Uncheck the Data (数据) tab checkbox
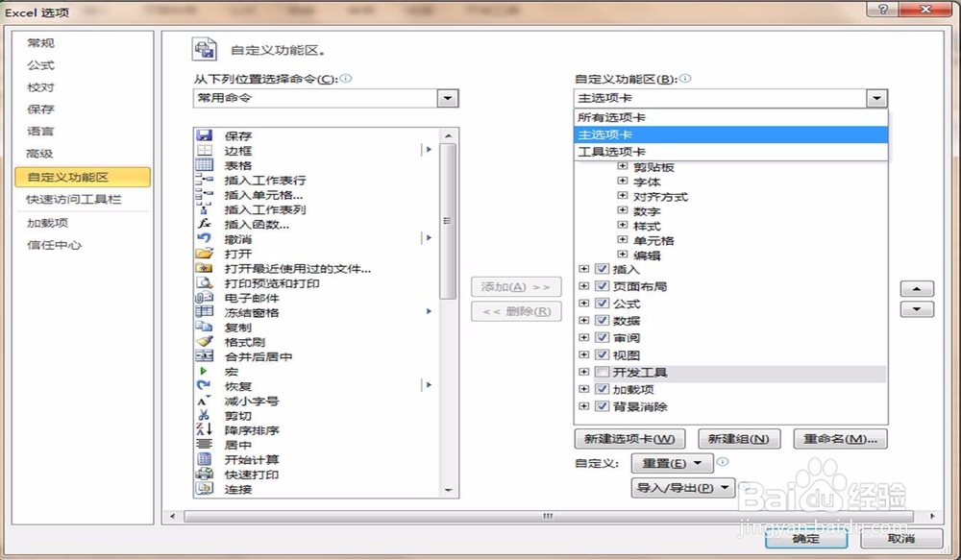This screenshot has height=560, width=961. pyautogui.click(x=602, y=321)
